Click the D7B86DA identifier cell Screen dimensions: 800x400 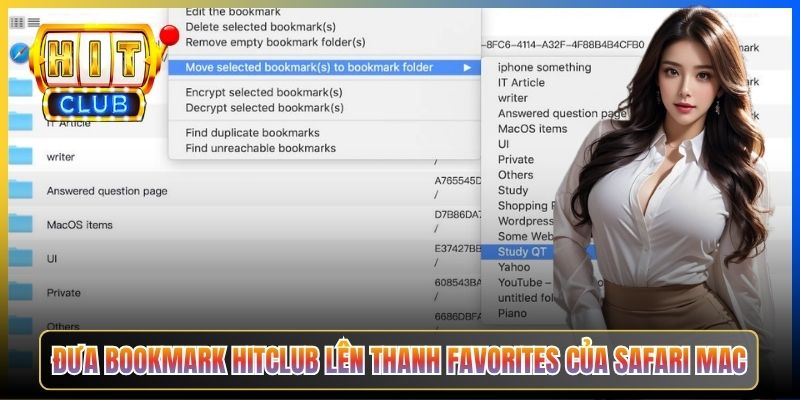pyautogui.click(x=458, y=214)
